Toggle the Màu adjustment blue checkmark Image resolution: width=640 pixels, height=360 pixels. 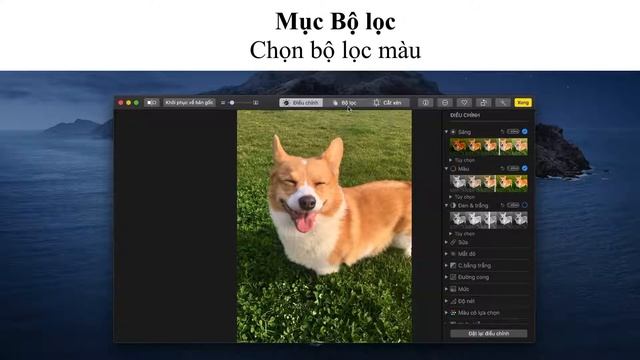click(524, 168)
